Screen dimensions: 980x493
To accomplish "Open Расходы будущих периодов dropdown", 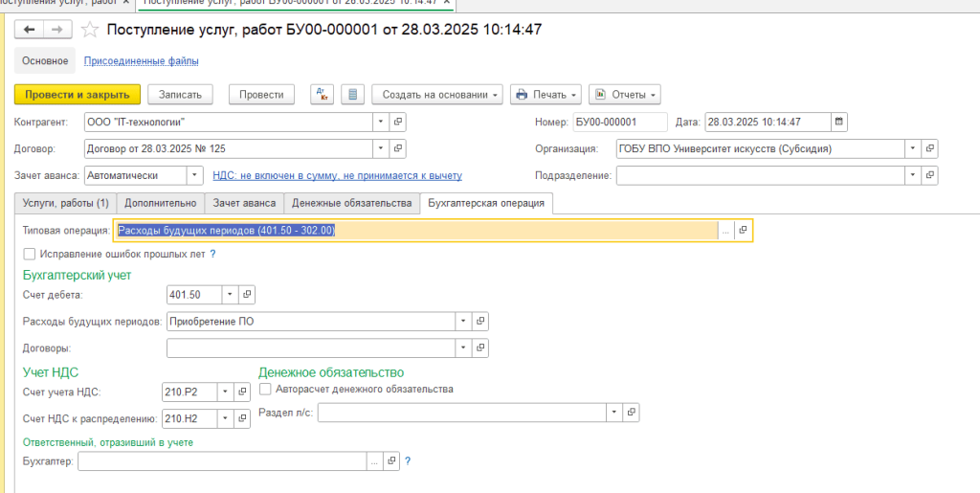I will click(x=464, y=322).
